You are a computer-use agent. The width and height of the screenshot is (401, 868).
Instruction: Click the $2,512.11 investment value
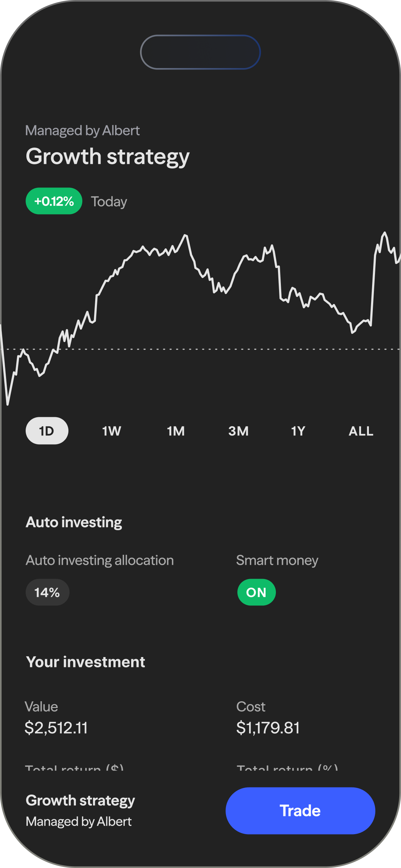tap(56, 728)
